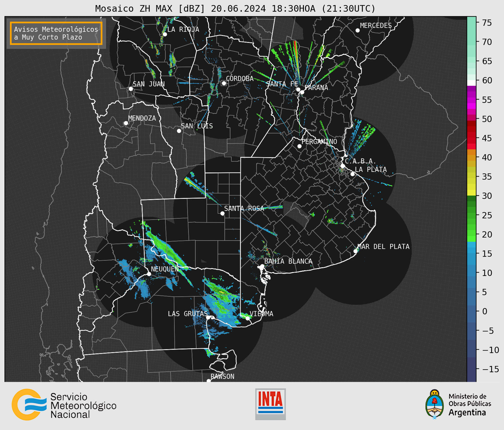Click the VIEDMA city dot
The height and width of the screenshot is (430, 504).
pyautogui.click(x=247, y=318)
